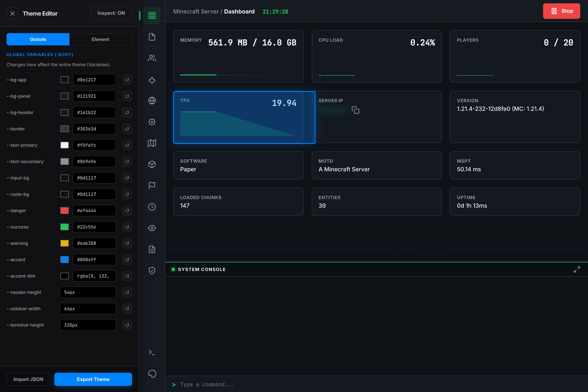Open the Players icon in sidebar
Viewport: 588px width, 392px height.
(152, 58)
